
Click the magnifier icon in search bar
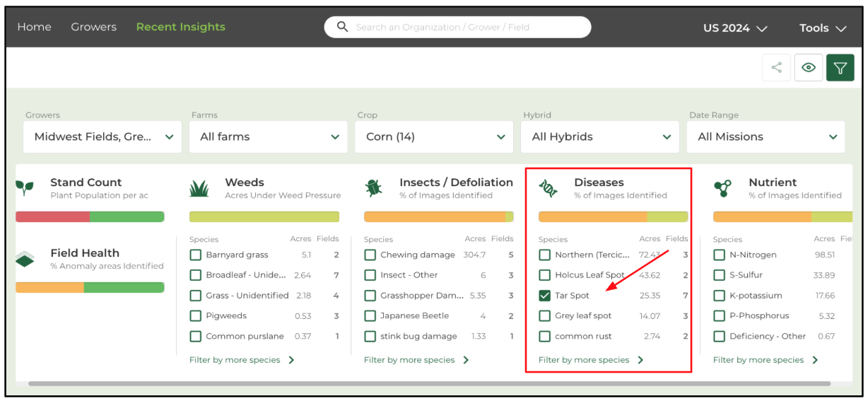click(343, 27)
